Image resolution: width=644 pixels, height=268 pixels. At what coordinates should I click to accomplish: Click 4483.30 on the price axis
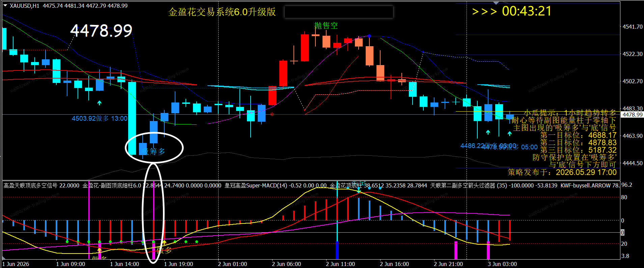tap(633, 109)
